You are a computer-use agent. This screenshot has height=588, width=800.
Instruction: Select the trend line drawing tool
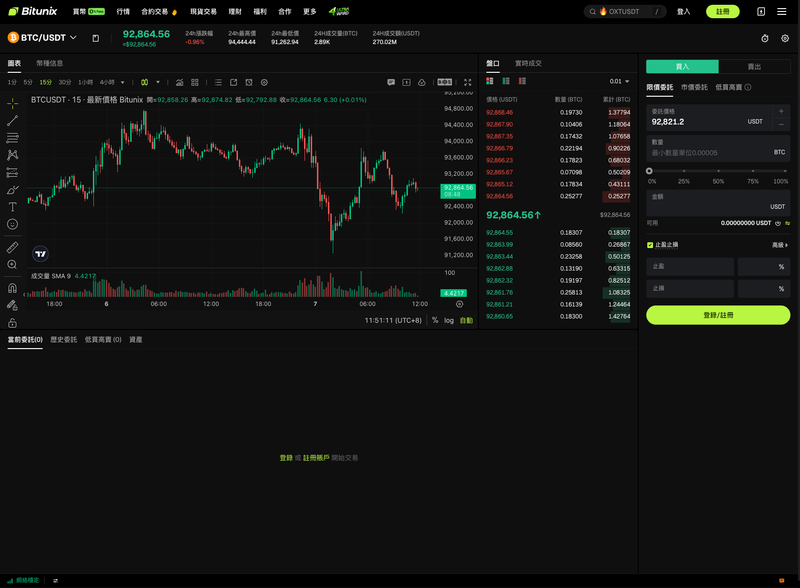(13, 120)
